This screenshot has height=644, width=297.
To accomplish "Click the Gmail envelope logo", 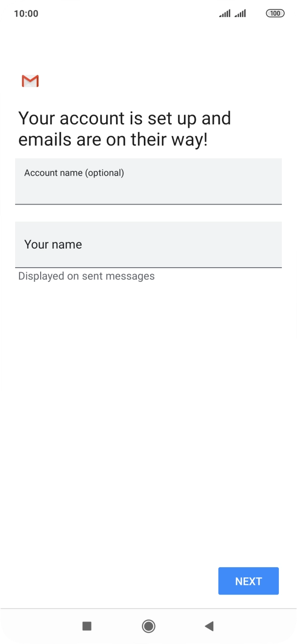I will click(x=30, y=81).
